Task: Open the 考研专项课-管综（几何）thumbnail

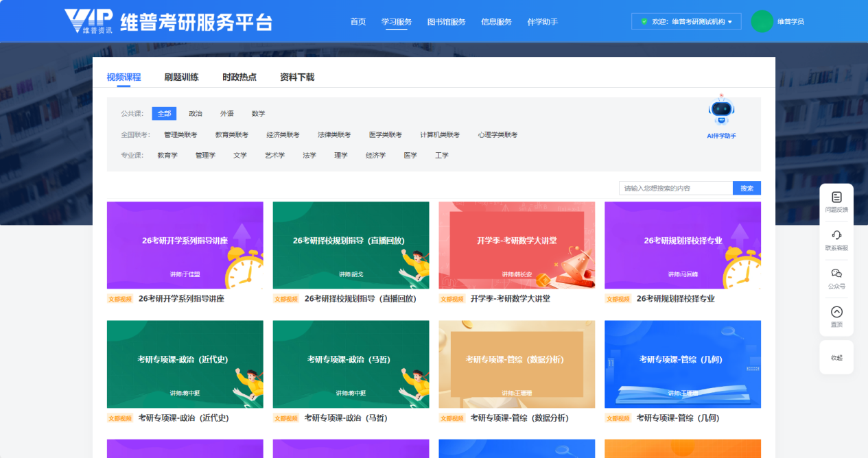Action: [682, 364]
